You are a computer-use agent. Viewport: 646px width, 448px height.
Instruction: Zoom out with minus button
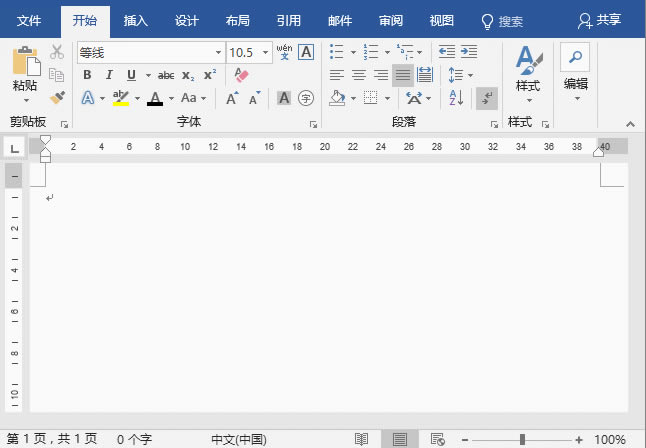coord(465,440)
